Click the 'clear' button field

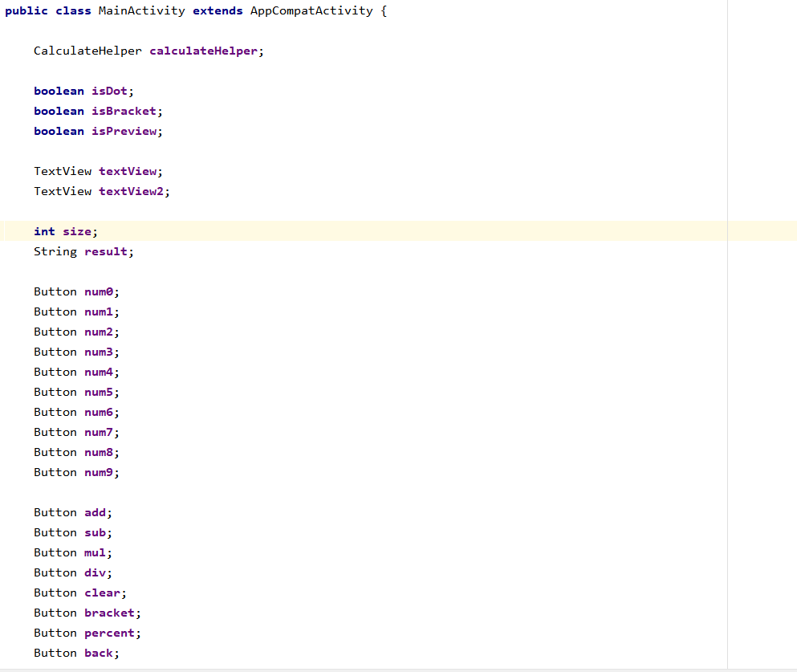(x=102, y=593)
